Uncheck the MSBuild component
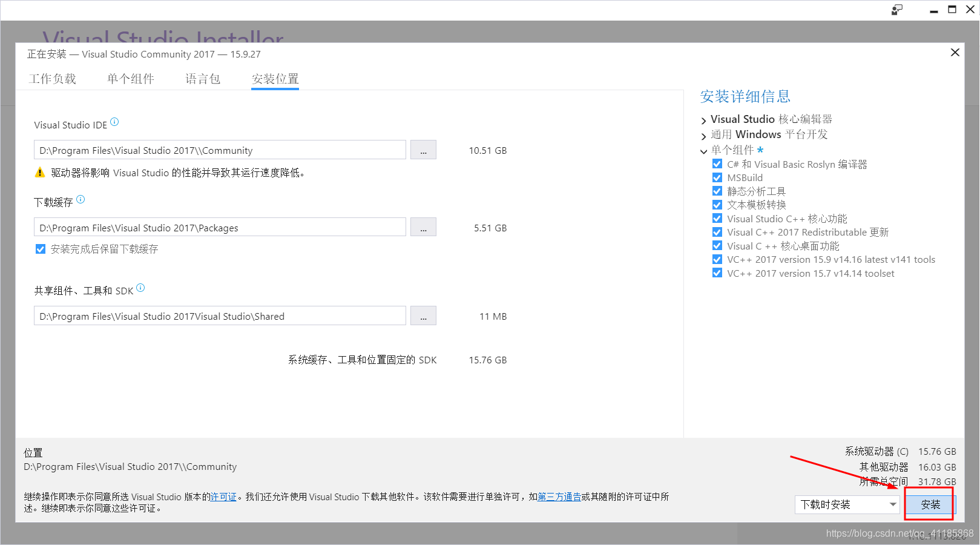 717,177
